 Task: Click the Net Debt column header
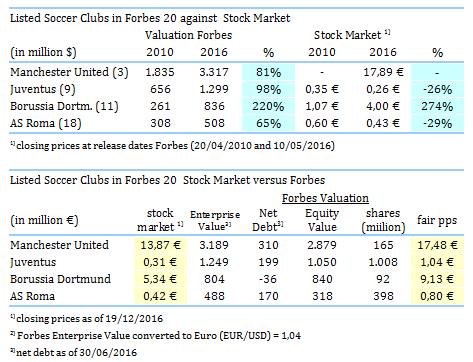(x=268, y=220)
